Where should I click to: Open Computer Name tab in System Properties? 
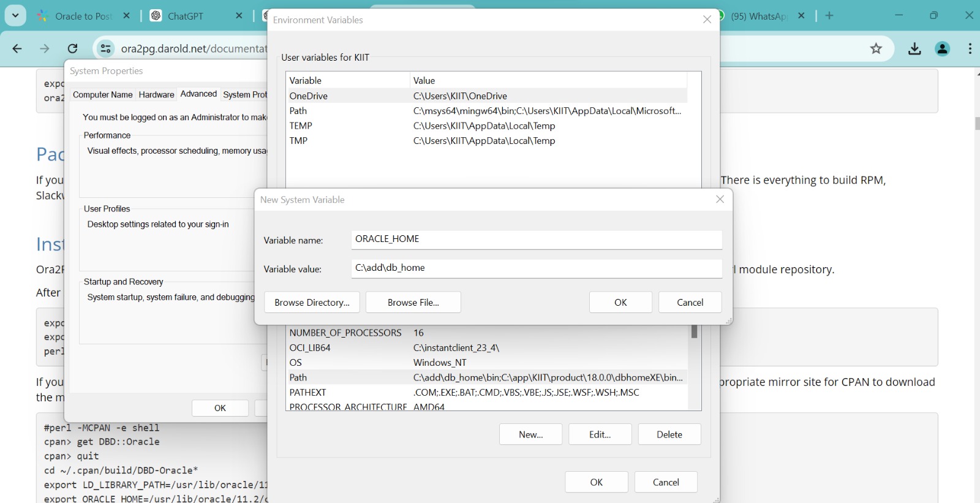[103, 94]
